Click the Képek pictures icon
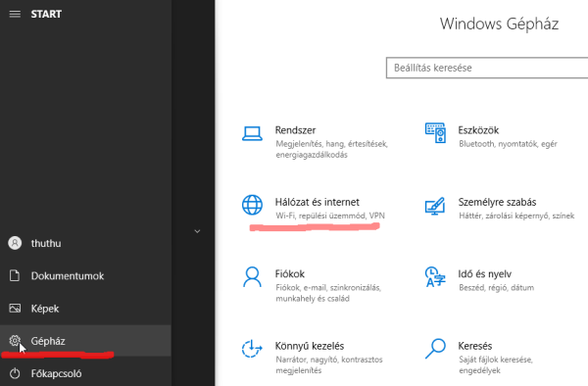This screenshot has height=386, width=588. 15,309
